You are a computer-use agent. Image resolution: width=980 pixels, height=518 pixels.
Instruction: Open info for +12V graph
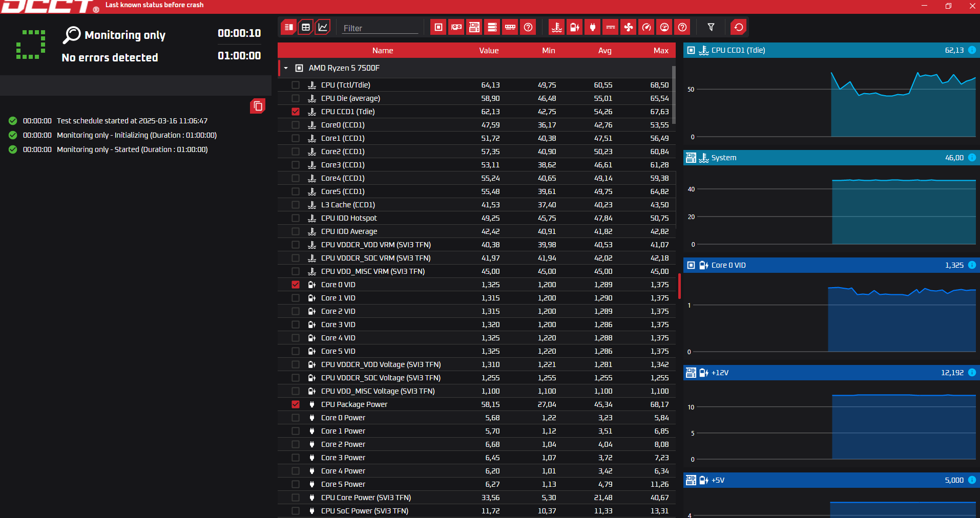972,373
